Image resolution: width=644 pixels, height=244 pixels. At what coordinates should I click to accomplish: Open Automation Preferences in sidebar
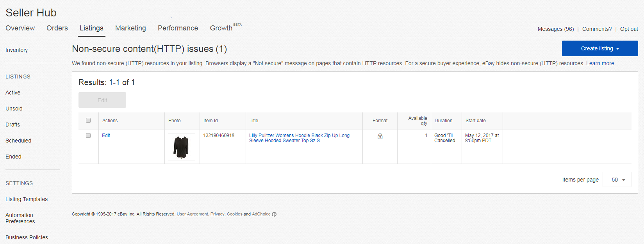click(x=20, y=218)
